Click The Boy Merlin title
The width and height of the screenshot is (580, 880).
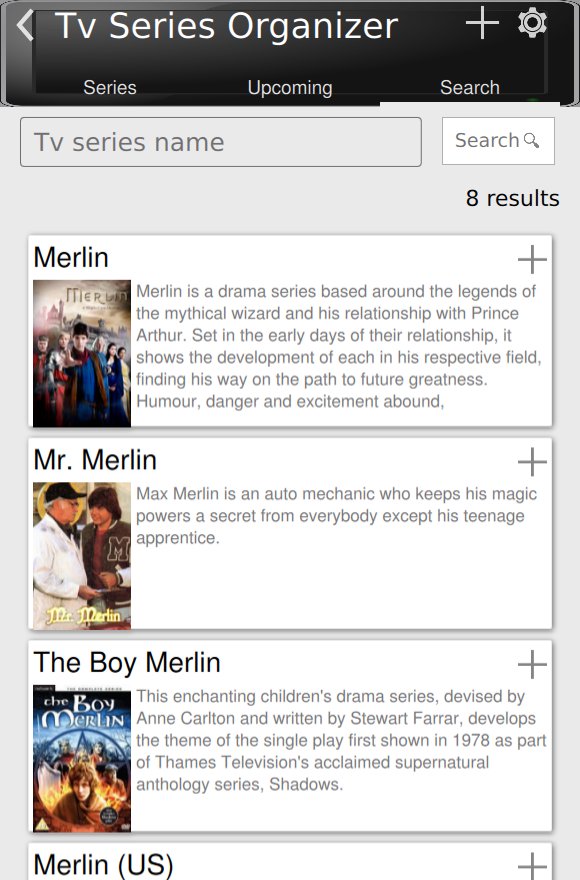pos(127,662)
